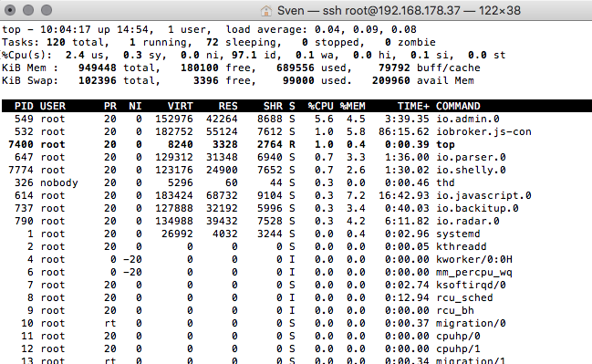Click the home folder icon in title bar
The width and height of the screenshot is (592, 364).
click(x=265, y=11)
